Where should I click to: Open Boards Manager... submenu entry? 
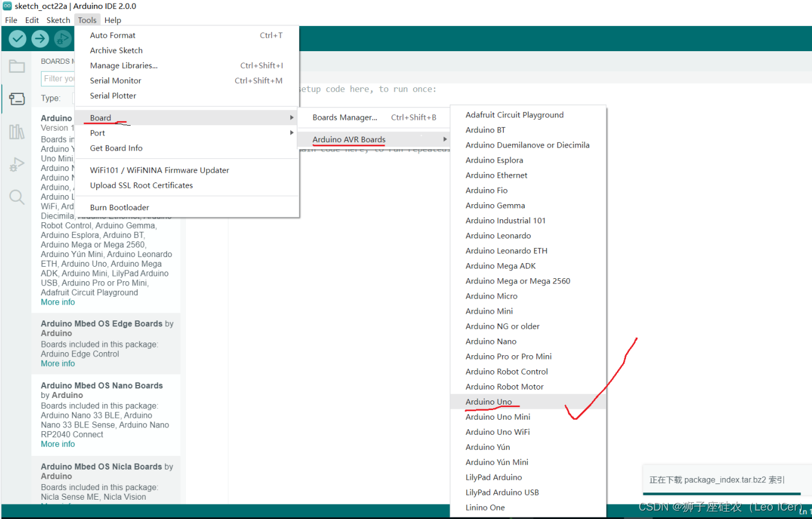tap(374, 117)
